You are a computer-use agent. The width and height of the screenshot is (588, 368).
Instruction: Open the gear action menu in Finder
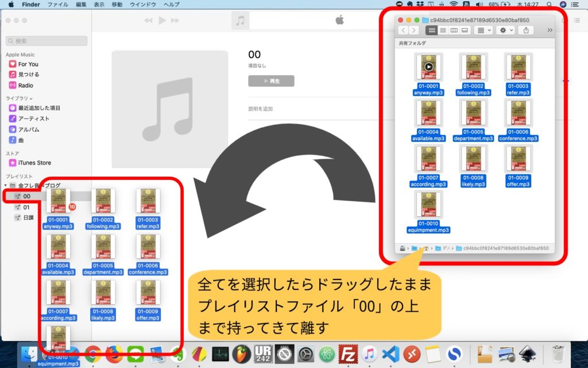point(503,30)
